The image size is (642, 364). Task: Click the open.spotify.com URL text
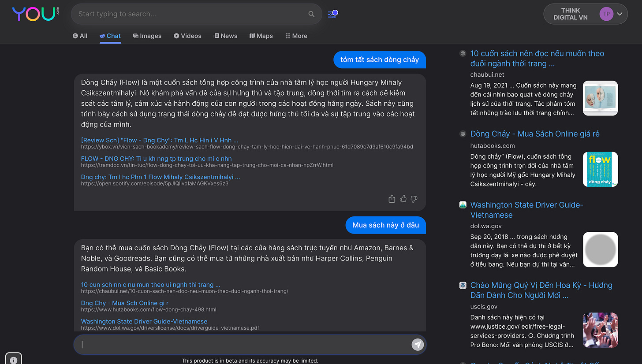(155, 183)
